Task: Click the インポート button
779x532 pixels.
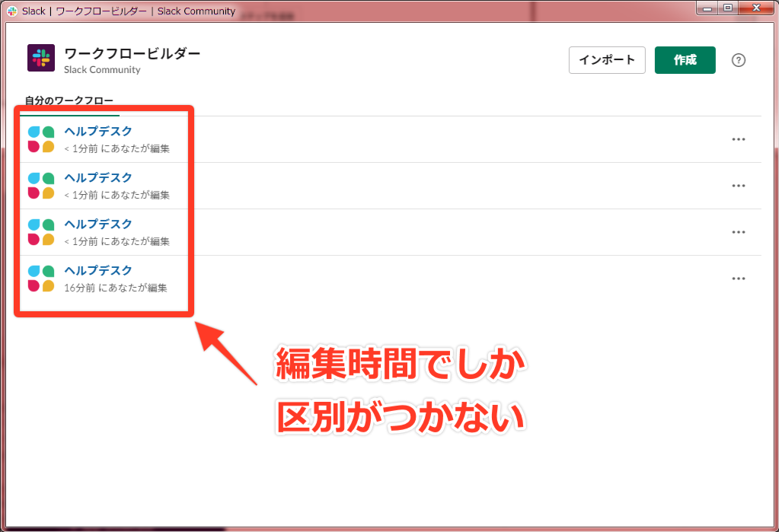Action: [607, 60]
